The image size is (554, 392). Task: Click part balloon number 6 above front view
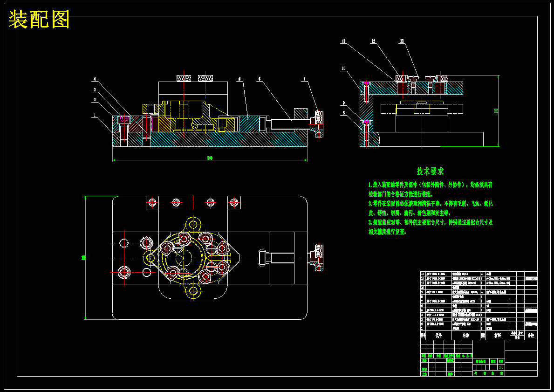260,79
